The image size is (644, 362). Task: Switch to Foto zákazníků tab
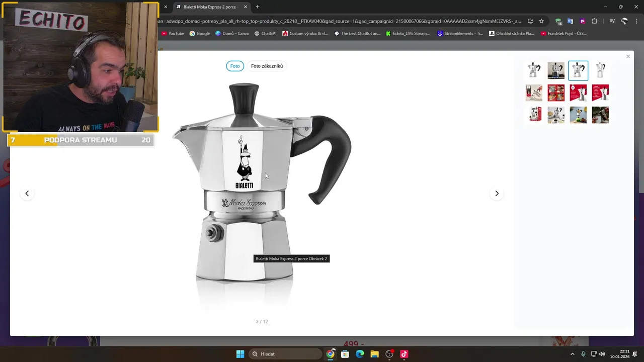[x=267, y=66]
